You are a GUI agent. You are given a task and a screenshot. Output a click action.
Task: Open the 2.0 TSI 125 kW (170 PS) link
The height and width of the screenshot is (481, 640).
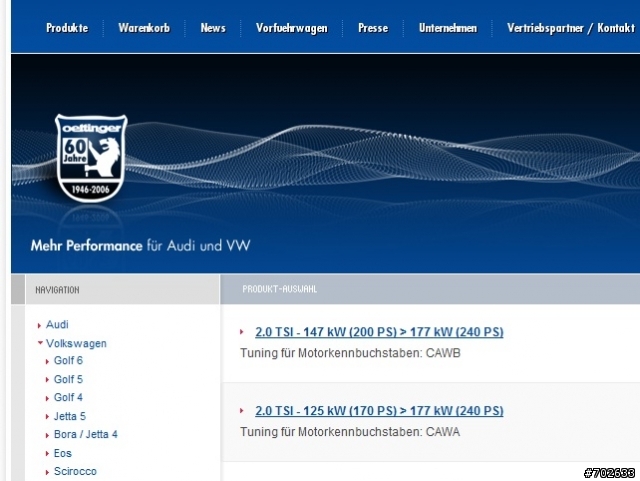tap(379, 411)
